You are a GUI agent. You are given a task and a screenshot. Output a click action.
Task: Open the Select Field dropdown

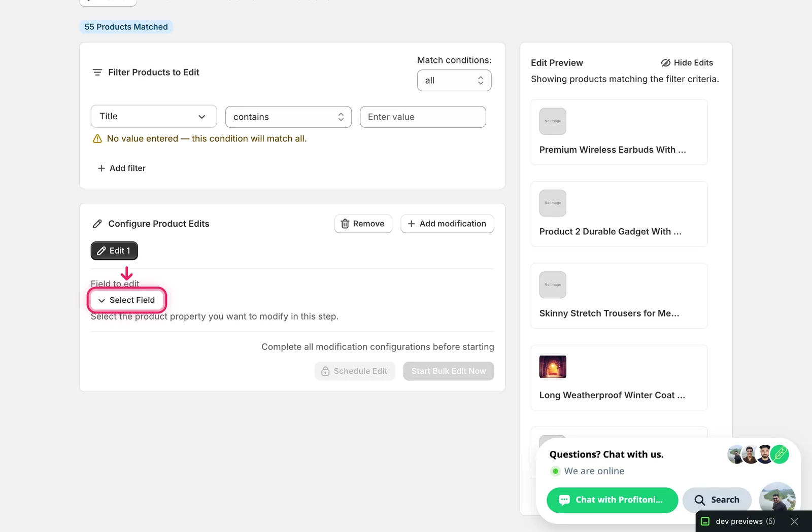tap(127, 300)
